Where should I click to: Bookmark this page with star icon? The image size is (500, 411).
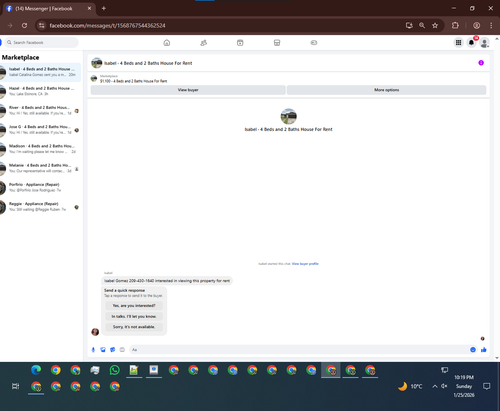(x=435, y=26)
